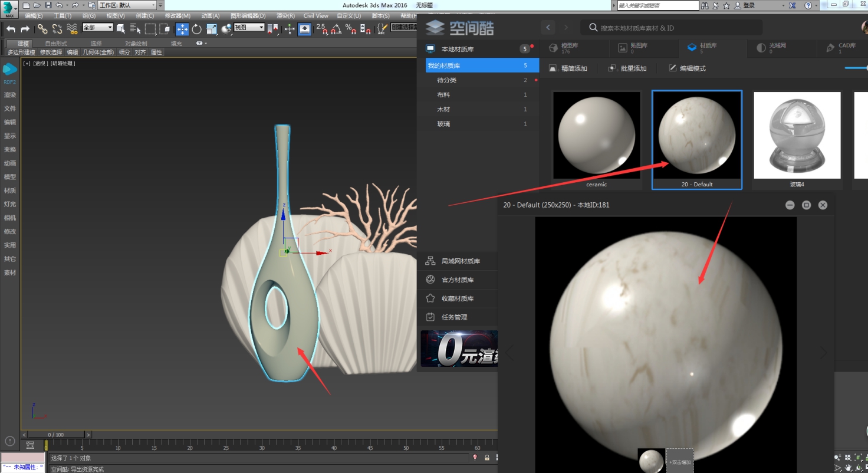Toggle keyboard shortcut override
The height and width of the screenshot is (473, 868).
pyautogui.click(x=304, y=28)
